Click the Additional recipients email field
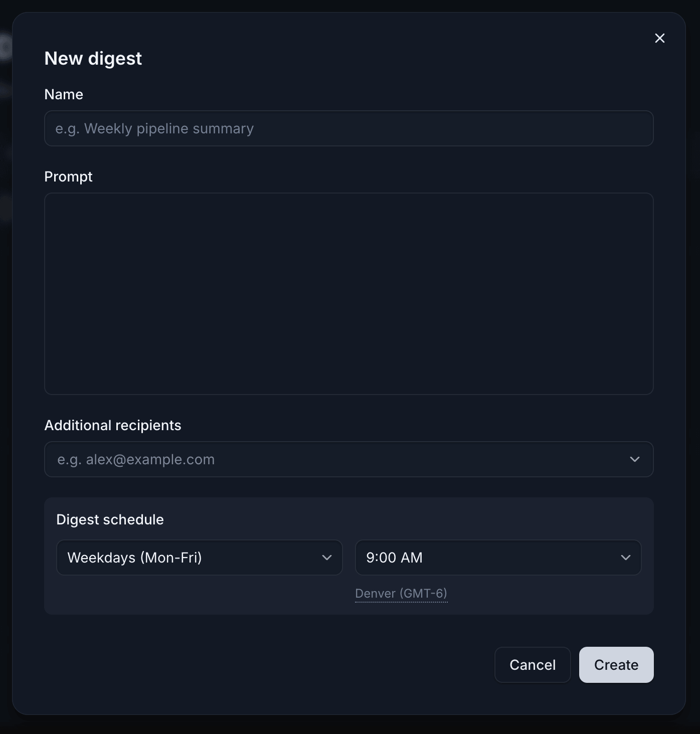This screenshot has height=734, width=700. point(348,459)
